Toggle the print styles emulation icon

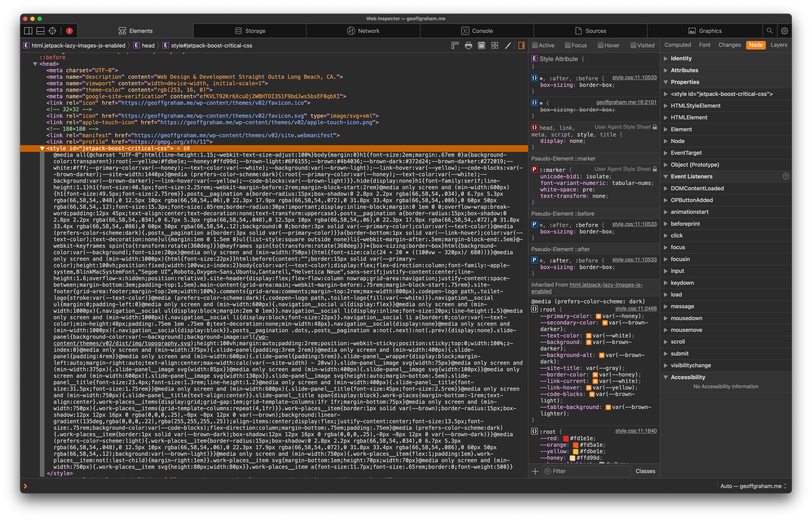click(x=469, y=45)
